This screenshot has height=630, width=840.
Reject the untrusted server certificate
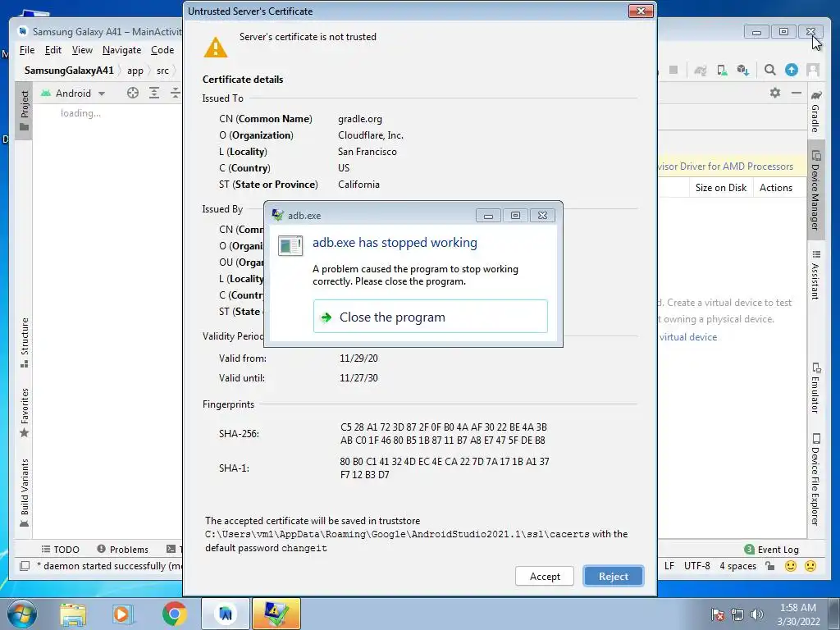(x=614, y=577)
